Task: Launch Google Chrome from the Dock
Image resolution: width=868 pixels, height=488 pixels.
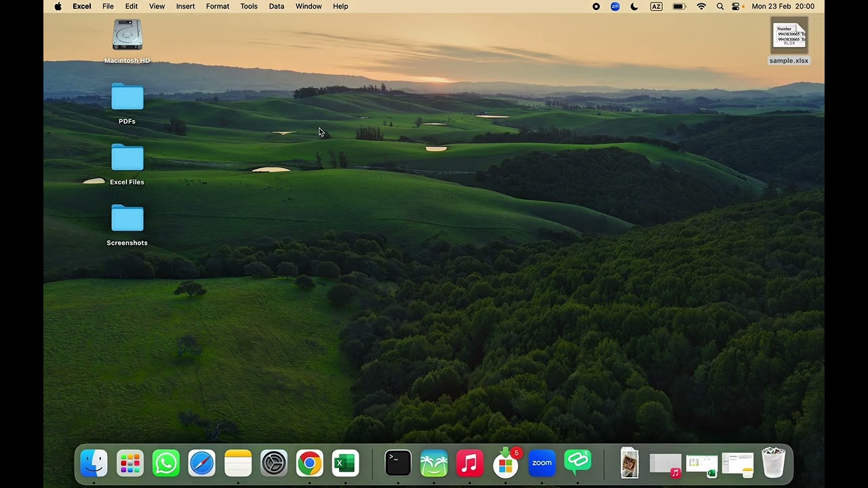Action: click(x=310, y=464)
